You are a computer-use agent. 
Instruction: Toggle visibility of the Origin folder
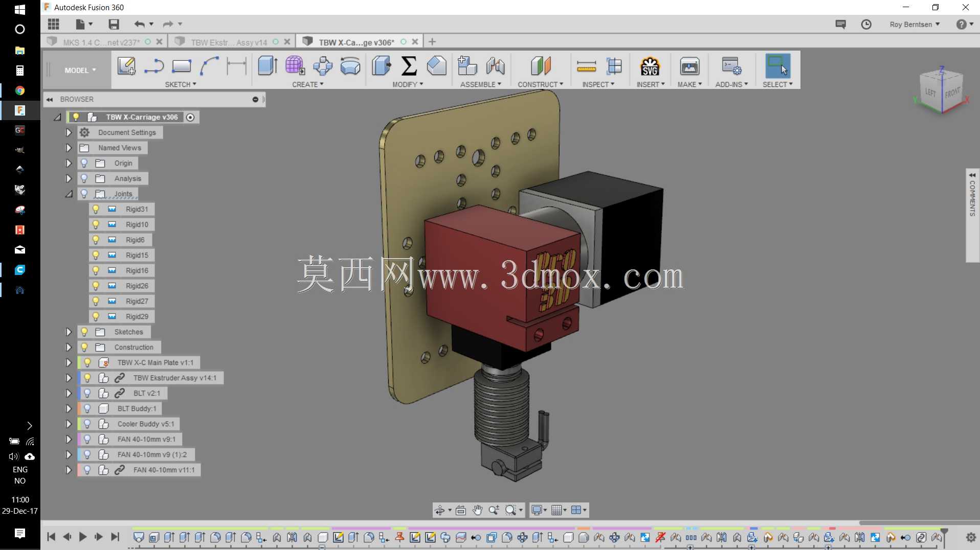pyautogui.click(x=84, y=163)
